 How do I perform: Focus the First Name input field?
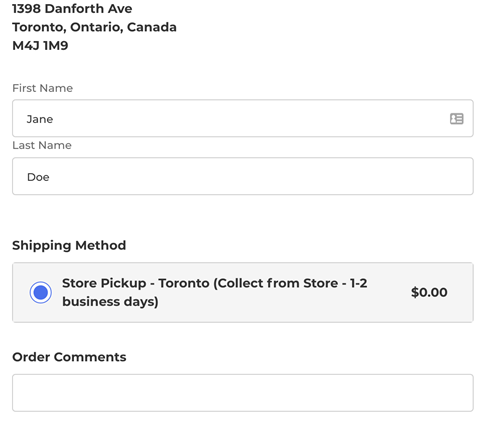[243, 118]
